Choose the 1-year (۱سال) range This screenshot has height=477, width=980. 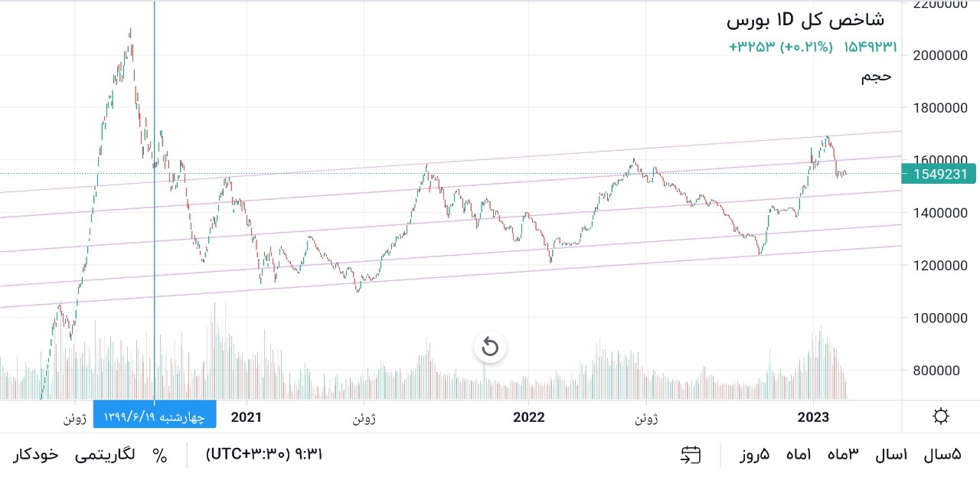890,455
